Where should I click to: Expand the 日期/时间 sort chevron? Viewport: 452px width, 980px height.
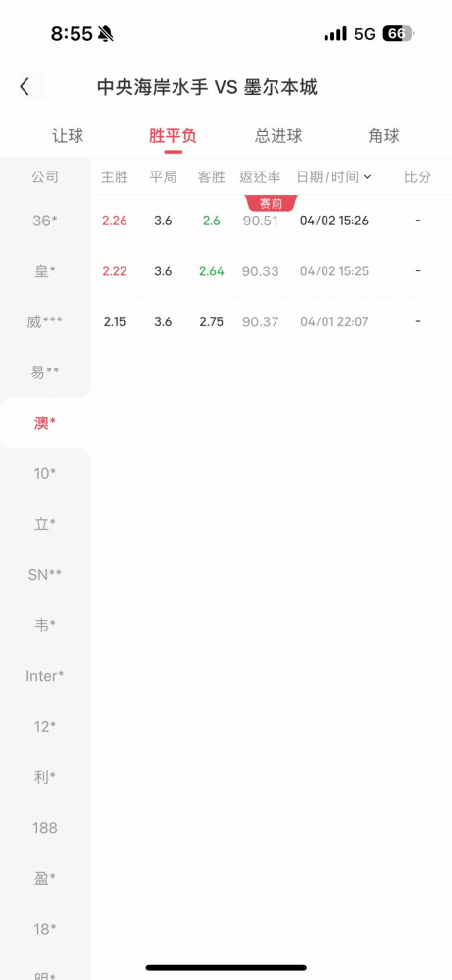(367, 177)
